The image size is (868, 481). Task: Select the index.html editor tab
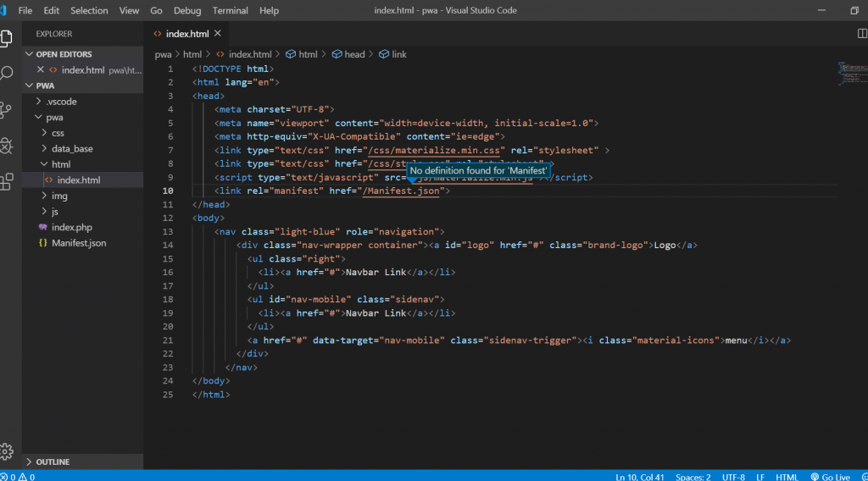[x=187, y=34]
